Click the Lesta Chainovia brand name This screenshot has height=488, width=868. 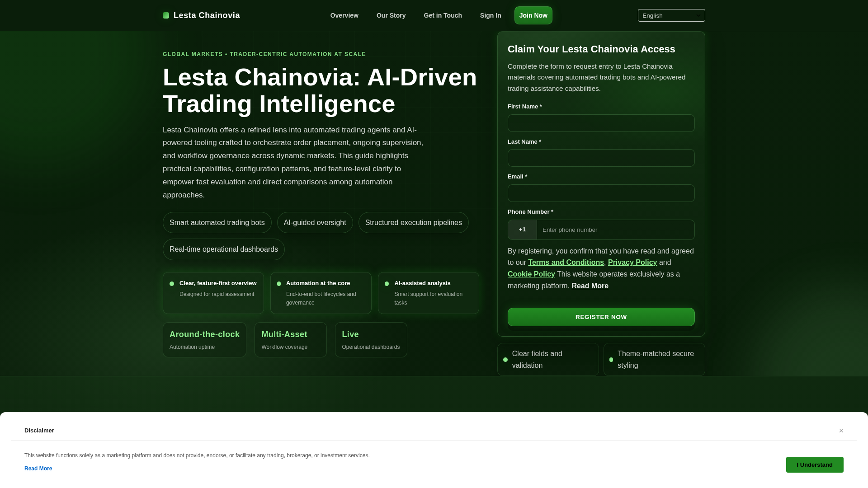click(207, 15)
